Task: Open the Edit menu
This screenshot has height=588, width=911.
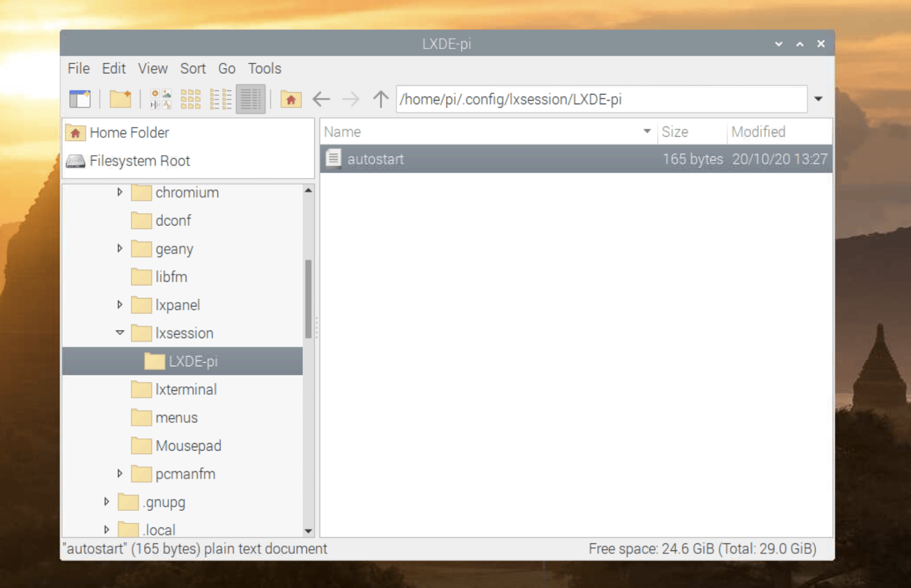Action: click(114, 69)
